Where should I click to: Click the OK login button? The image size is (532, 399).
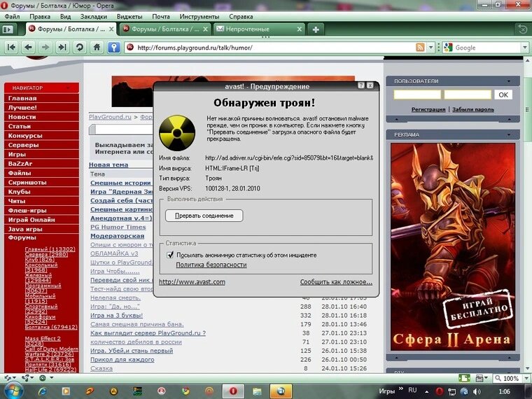(503, 94)
